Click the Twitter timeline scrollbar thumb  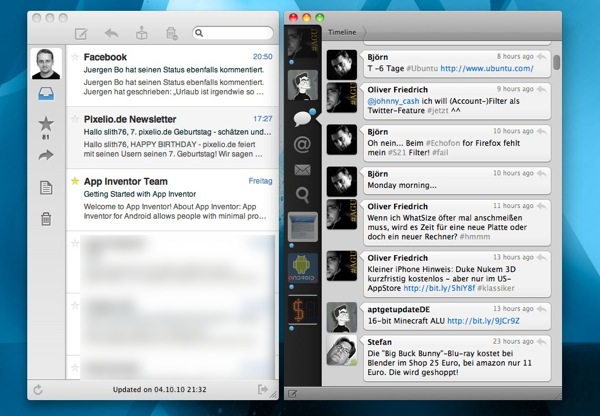point(557,62)
